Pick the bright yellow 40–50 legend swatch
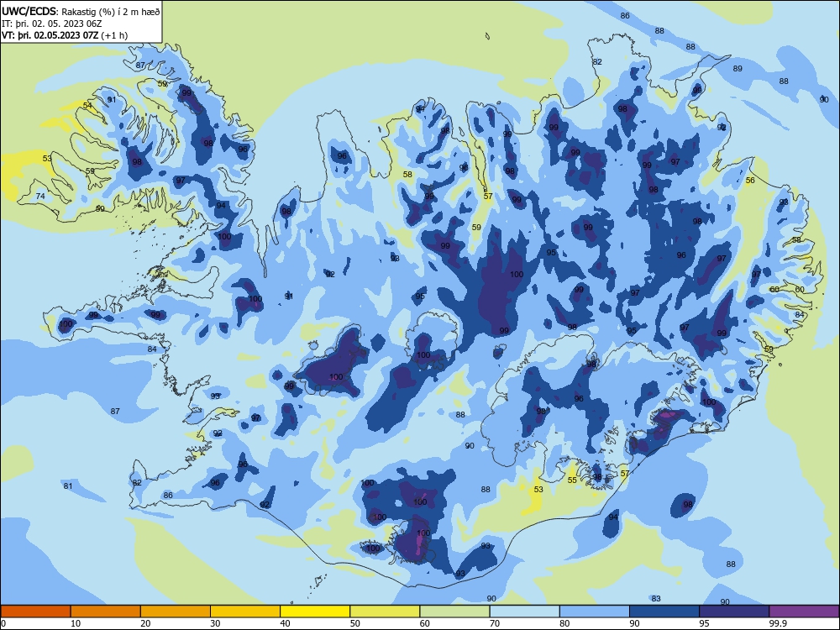The width and height of the screenshot is (840, 630). (x=315, y=612)
